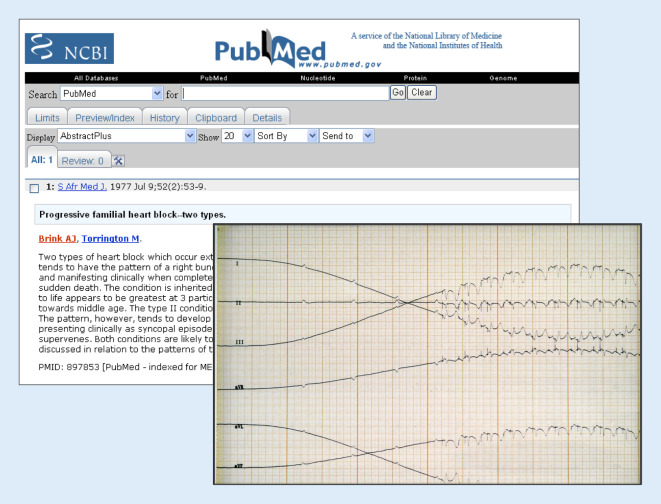
Task: Click the NCBI logo
Action: tap(69, 48)
